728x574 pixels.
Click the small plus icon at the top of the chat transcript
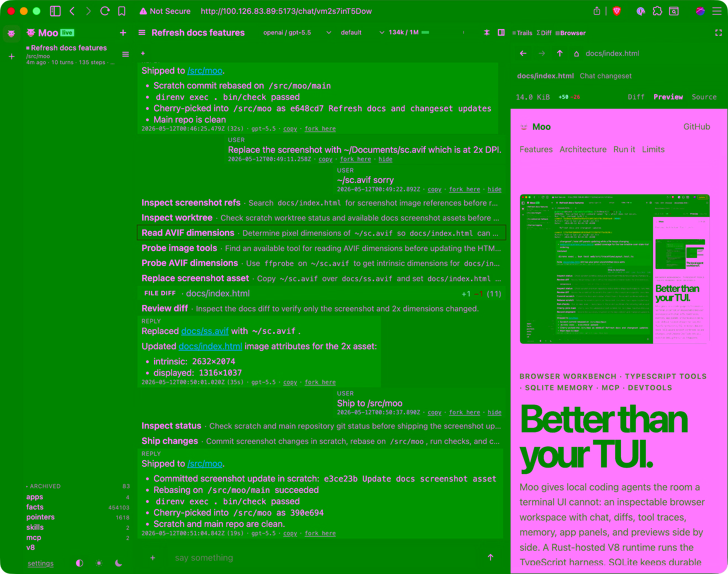(143, 53)
